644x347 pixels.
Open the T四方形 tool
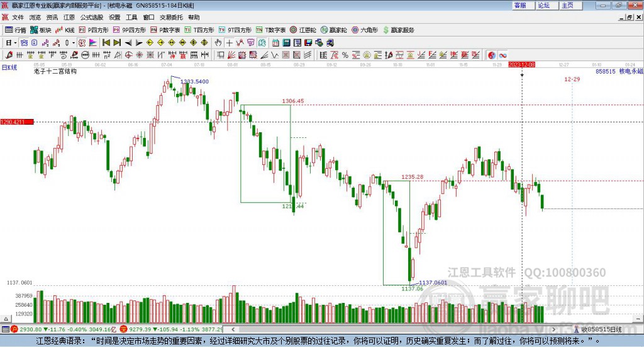pos(199,30)
